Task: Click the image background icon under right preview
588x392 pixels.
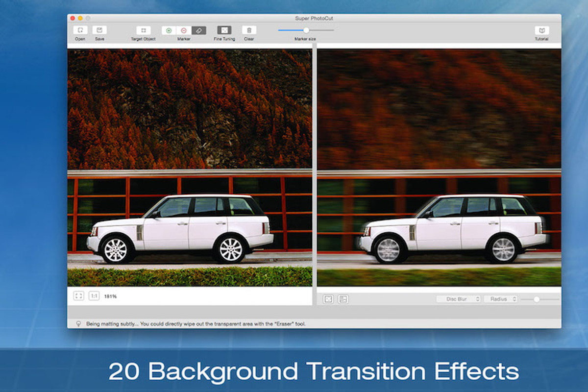Action: point(343,299)
